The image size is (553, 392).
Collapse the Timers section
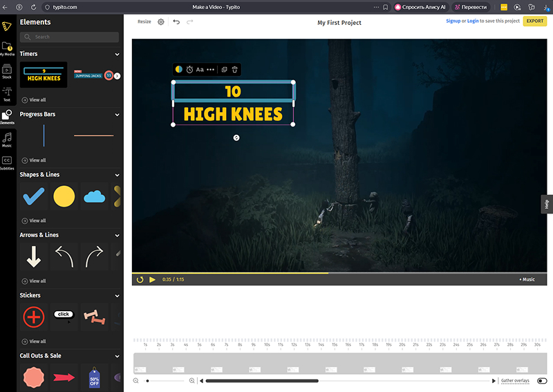(x=117, y=54)
